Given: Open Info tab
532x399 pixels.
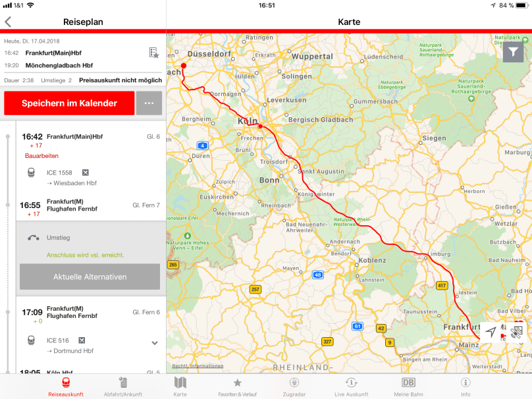Looking at the screenshot, I should point(465,386).
